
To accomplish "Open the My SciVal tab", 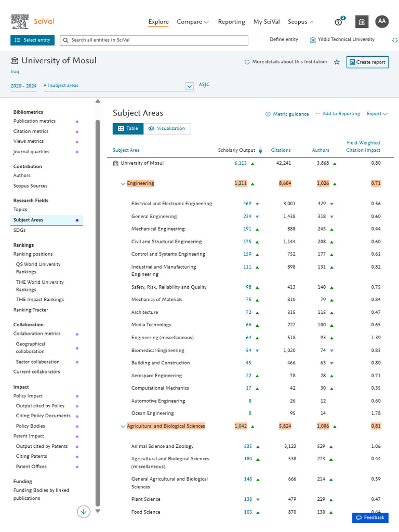I will [x=267, y=22].
